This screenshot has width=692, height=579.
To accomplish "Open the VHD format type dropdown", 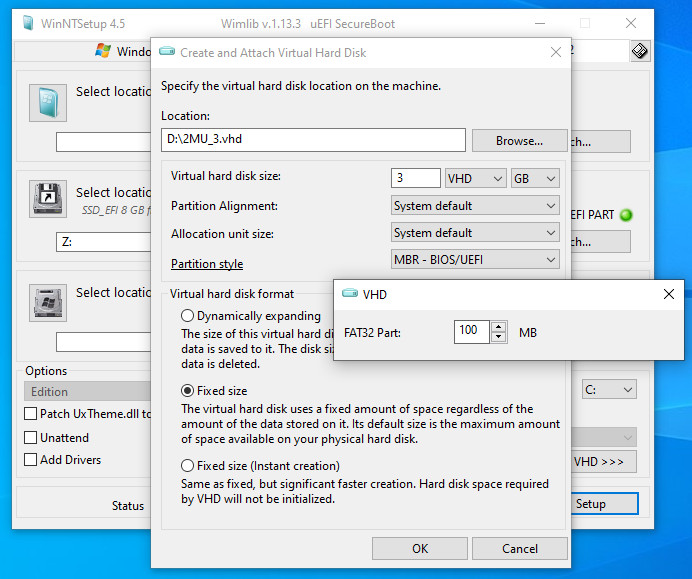I will (475, 179).
